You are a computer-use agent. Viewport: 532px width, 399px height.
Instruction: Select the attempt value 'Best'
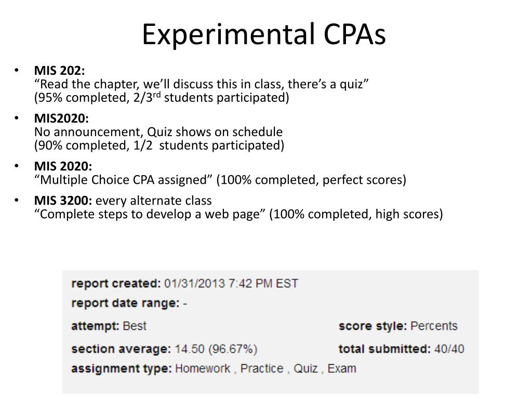(x=135, y=326)
